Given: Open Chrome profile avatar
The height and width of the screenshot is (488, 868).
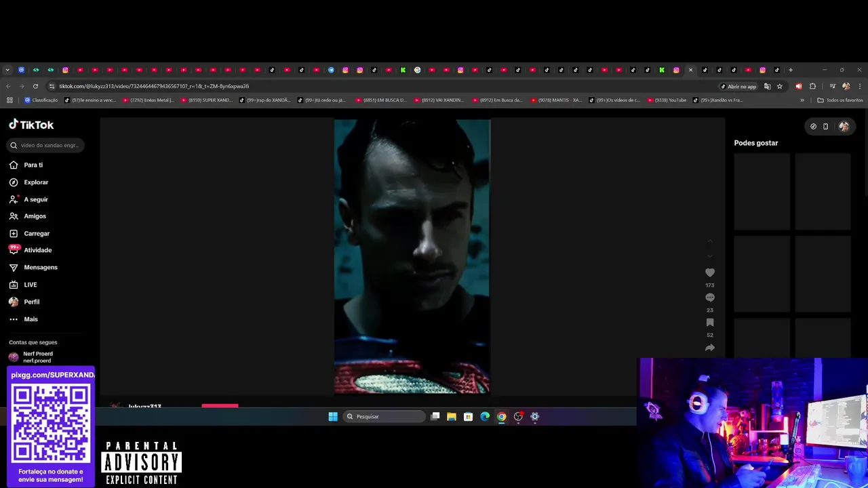Looking at the screenshot, I should tap(846, 86).
